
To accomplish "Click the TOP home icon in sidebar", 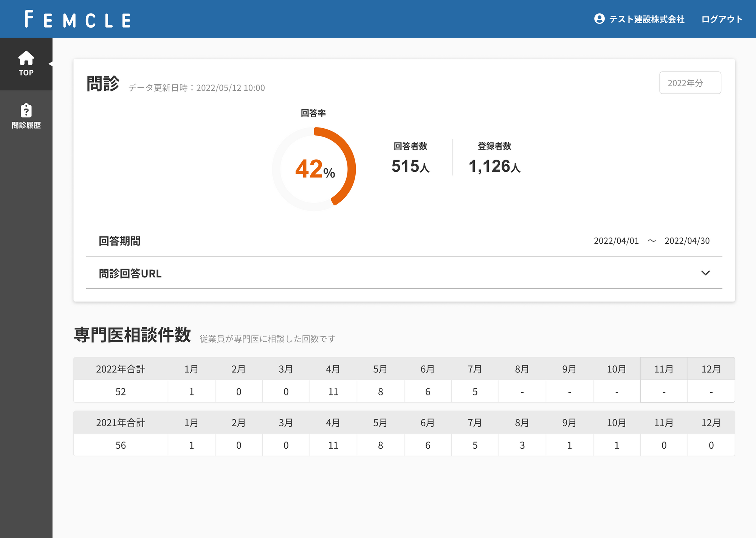I will 26,58.
